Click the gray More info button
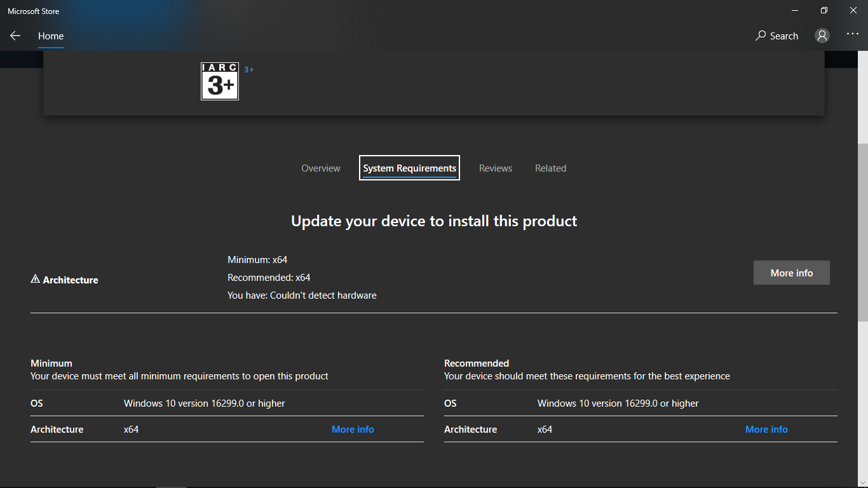This screenshot has width=868, height=488. (x=792, y=273)
